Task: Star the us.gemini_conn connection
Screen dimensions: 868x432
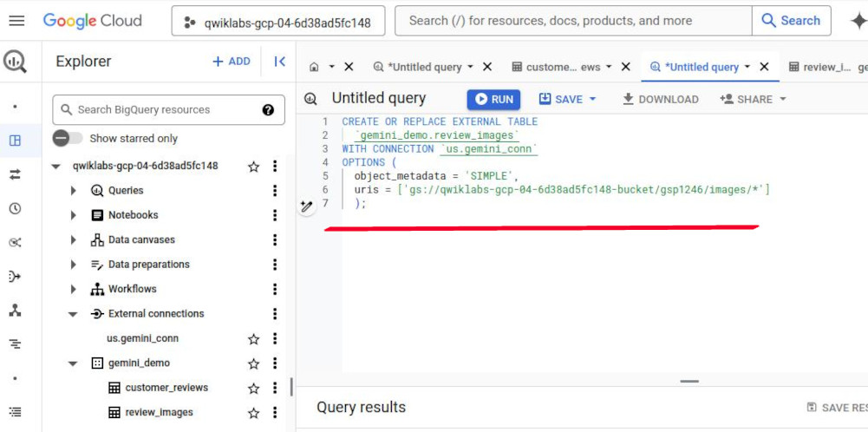Action: pos(253,339)
